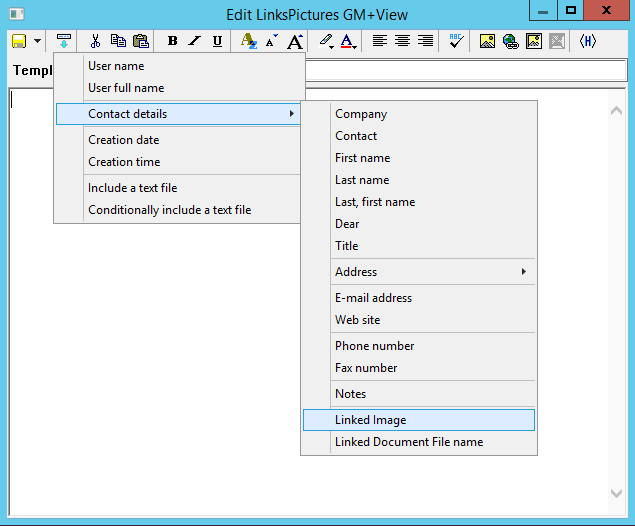Click the insert picture icon

(487, 41)
